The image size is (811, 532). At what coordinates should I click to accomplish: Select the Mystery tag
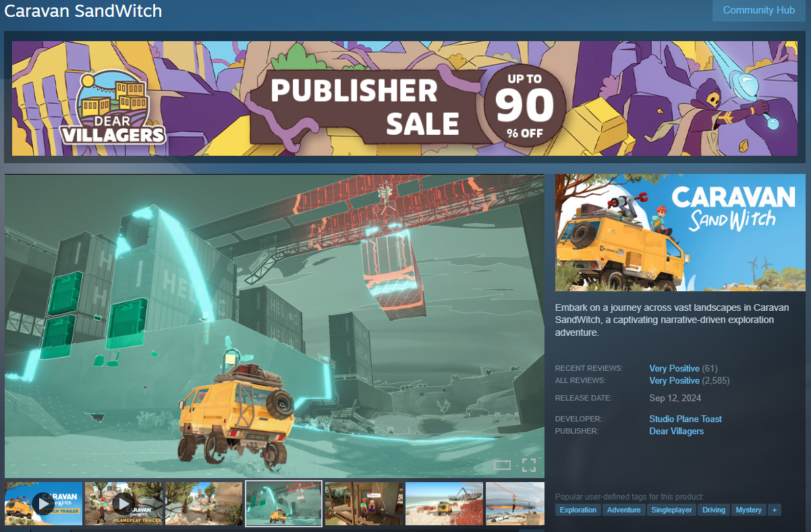click(749, 510)
